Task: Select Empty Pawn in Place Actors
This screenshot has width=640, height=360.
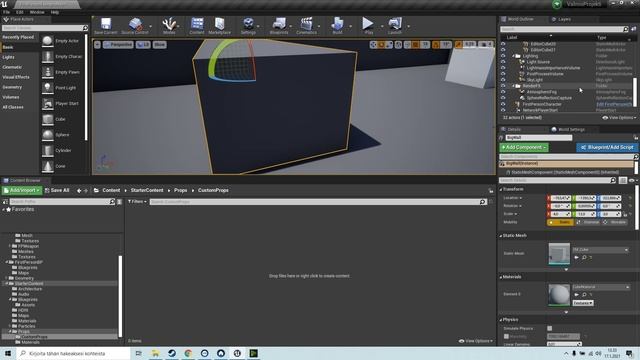Action: [63, 72]
